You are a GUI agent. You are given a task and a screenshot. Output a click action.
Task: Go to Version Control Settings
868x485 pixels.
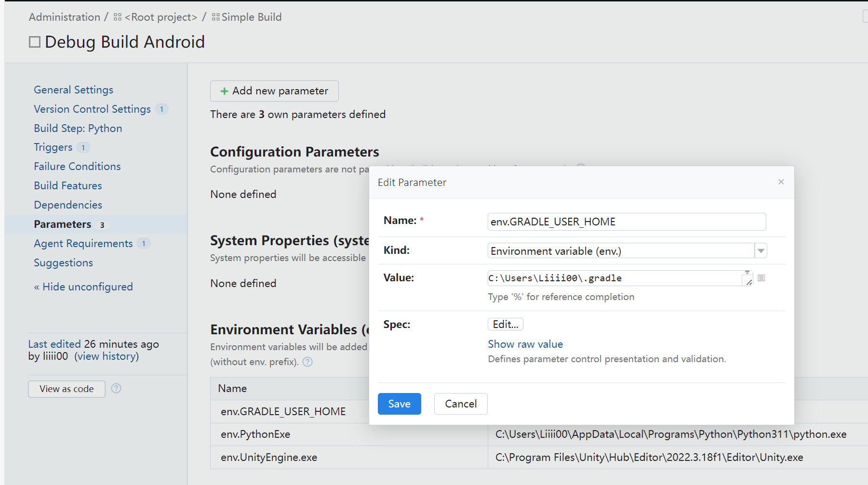pos(92,109)
